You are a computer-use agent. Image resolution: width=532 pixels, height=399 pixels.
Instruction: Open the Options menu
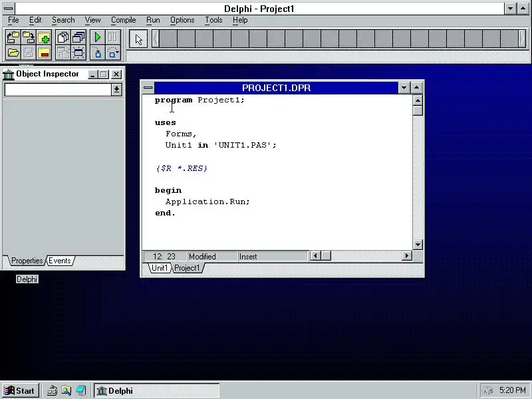(x=182, y=20)
